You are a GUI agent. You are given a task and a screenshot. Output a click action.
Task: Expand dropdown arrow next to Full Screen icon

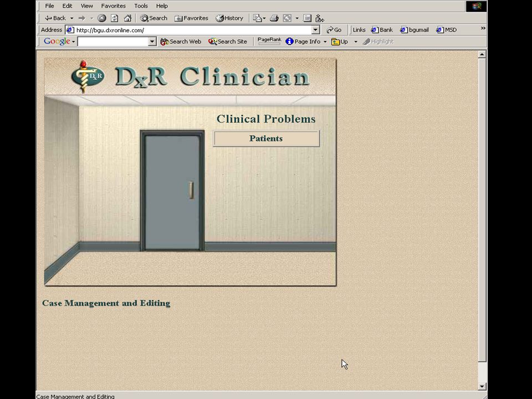pyautogui.click(x=297, y=18)
